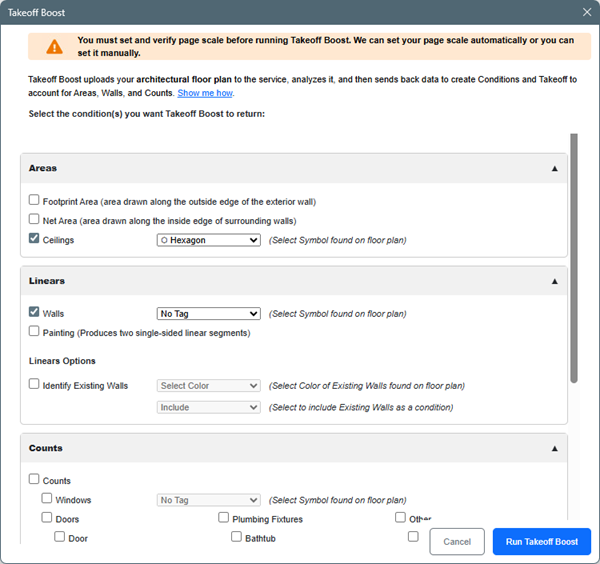Enable the Net Area checkbox

click(34, 219)
